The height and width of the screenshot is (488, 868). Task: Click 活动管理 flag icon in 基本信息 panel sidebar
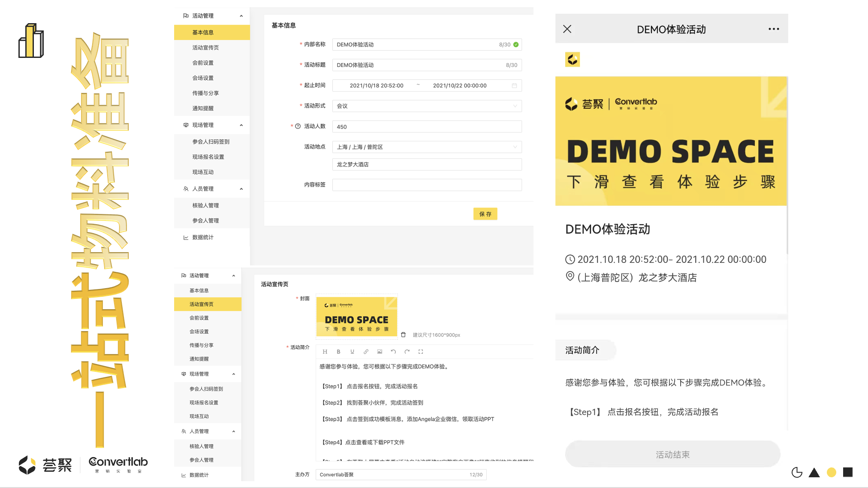pyautogui.click(x=186, y=16)
